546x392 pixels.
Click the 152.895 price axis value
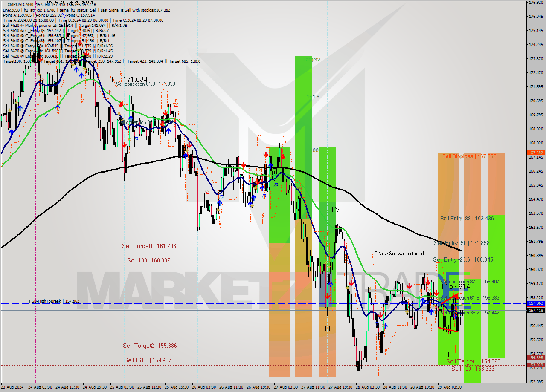[x=535, y=381]
